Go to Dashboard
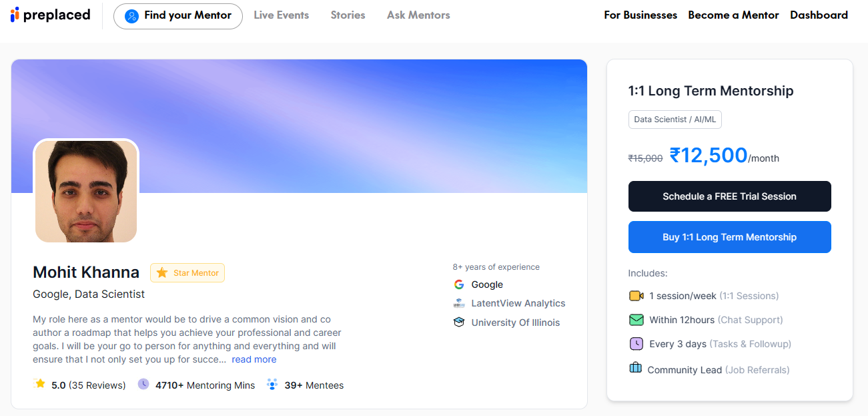Screen dimensions: 868x416 pos(819,15)
